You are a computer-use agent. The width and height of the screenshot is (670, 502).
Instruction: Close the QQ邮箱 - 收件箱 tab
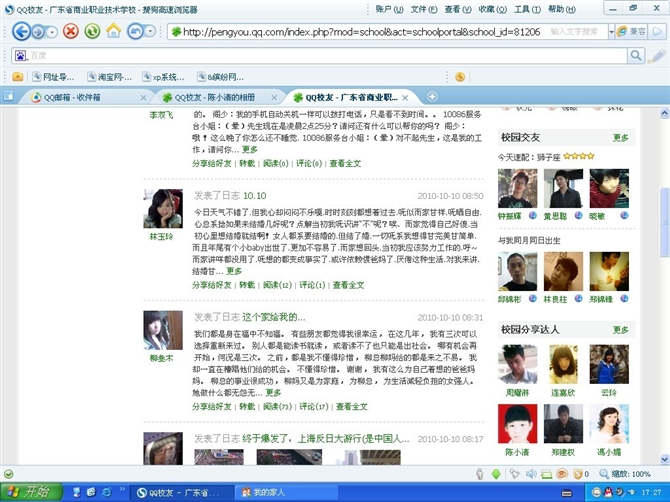(x=143, y=98)
